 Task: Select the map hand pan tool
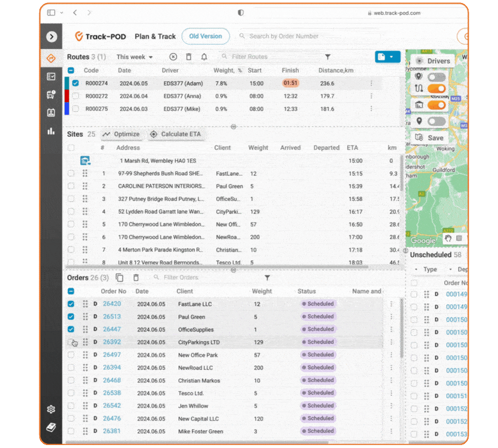tap(448, 238)
